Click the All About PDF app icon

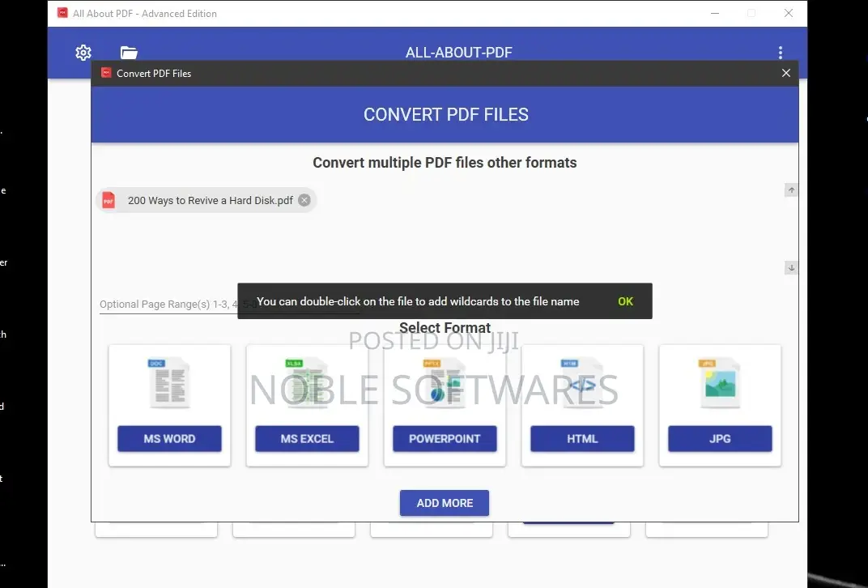pos(62,13)
